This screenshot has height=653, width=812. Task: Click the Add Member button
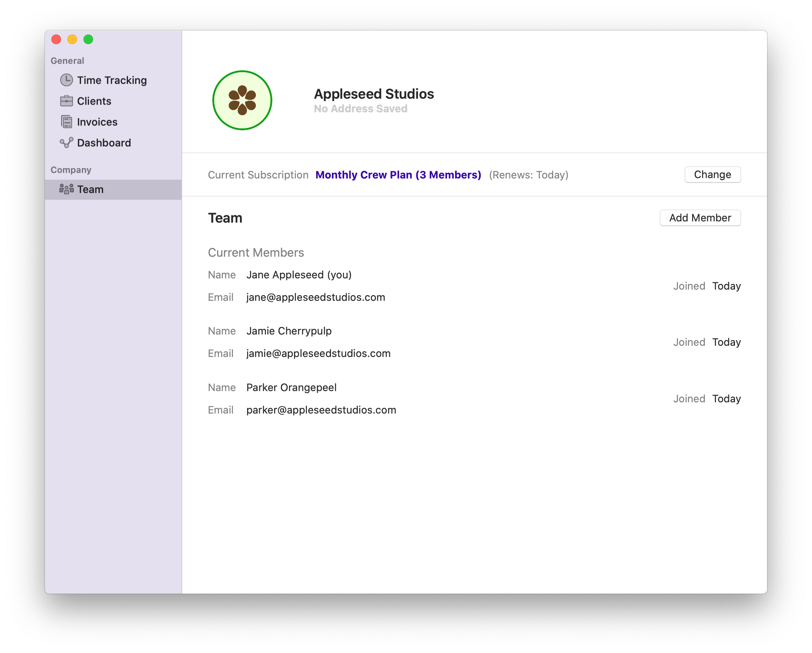click(700, 218)
